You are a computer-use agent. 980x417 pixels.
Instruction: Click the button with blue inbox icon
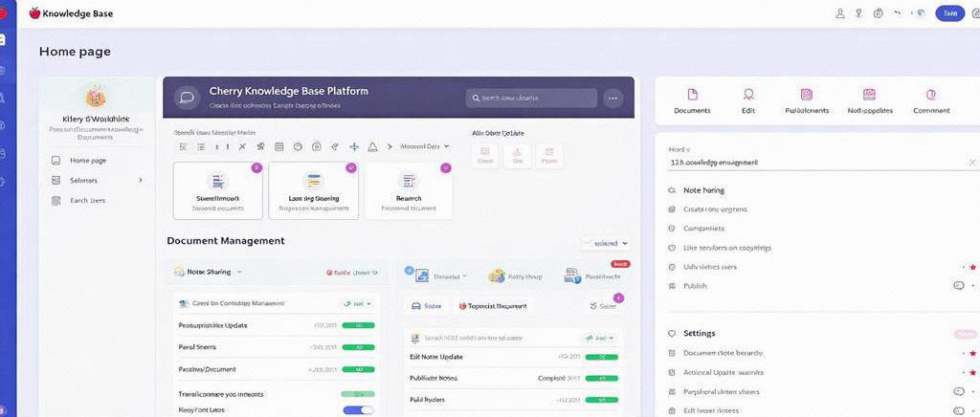point(426,306)
